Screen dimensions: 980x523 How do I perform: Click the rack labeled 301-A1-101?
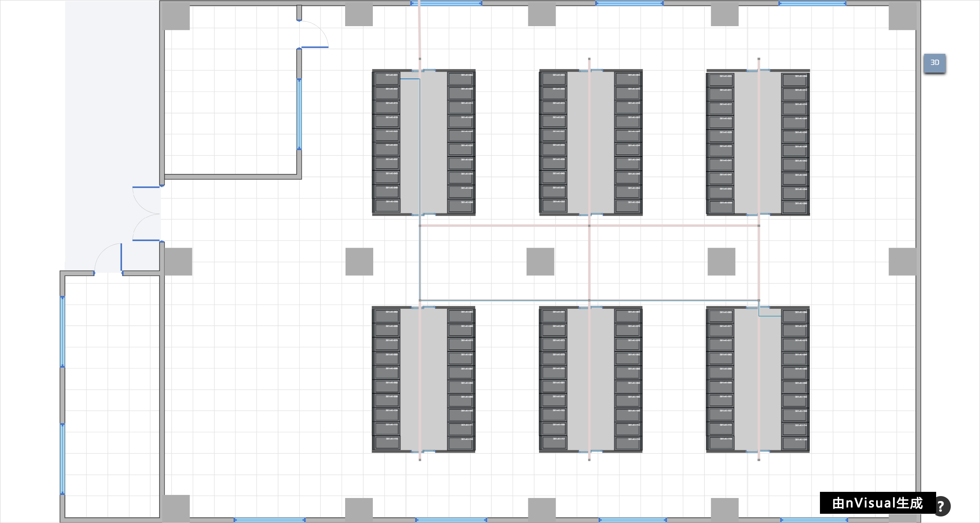tap(721, 400)
